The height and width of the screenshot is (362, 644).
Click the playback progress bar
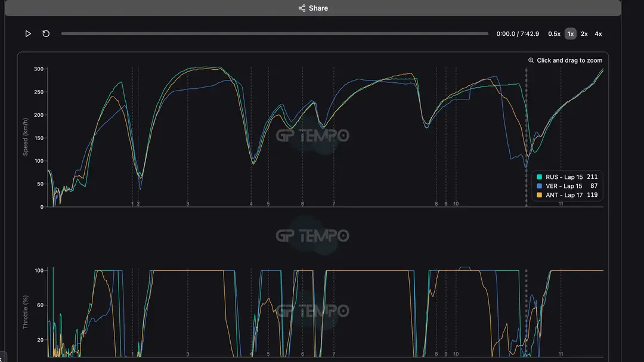click(x=274, y=33)
